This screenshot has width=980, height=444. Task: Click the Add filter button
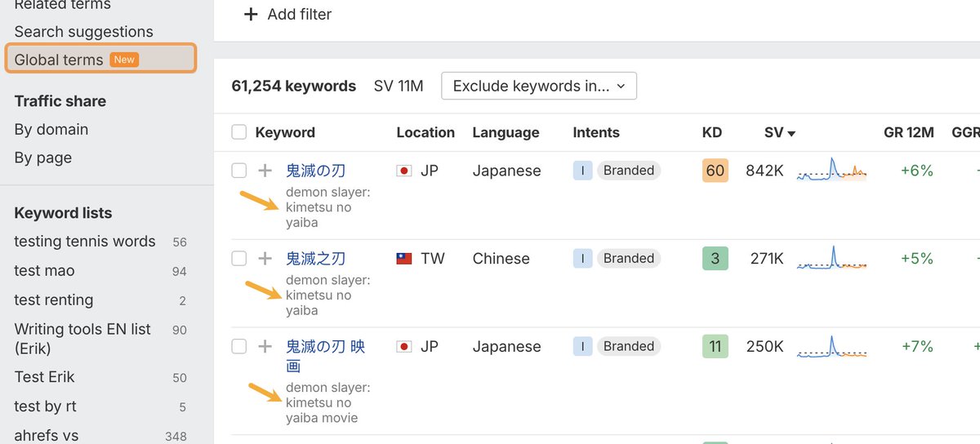click(x=288, y=15)
